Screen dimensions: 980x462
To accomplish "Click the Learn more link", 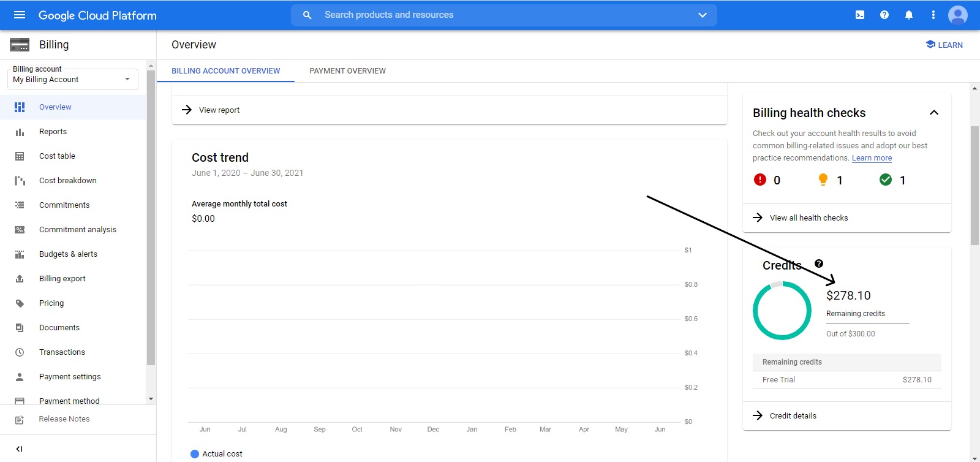I will click(x=872, y=158).
